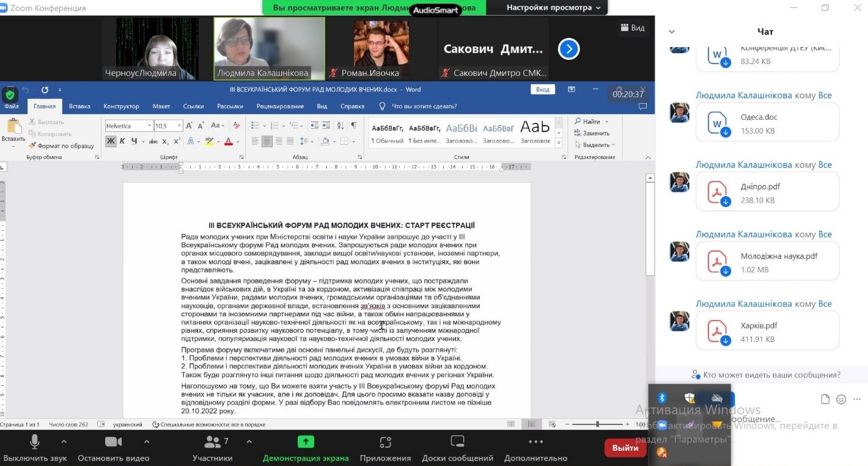Click yellow text highlight color swatch

tap(209, 141)
